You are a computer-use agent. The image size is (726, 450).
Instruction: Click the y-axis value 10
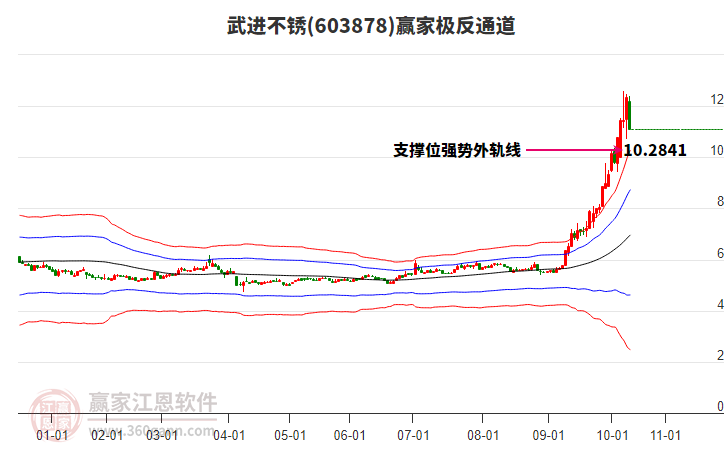[717, 150]
